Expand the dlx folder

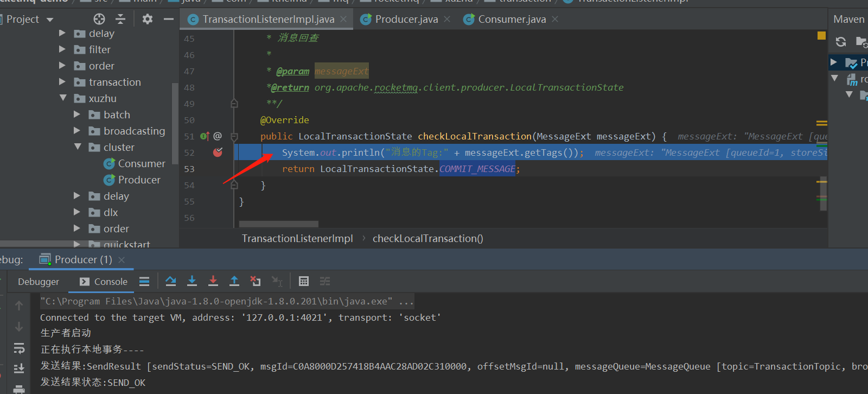[x=77, y=212]
